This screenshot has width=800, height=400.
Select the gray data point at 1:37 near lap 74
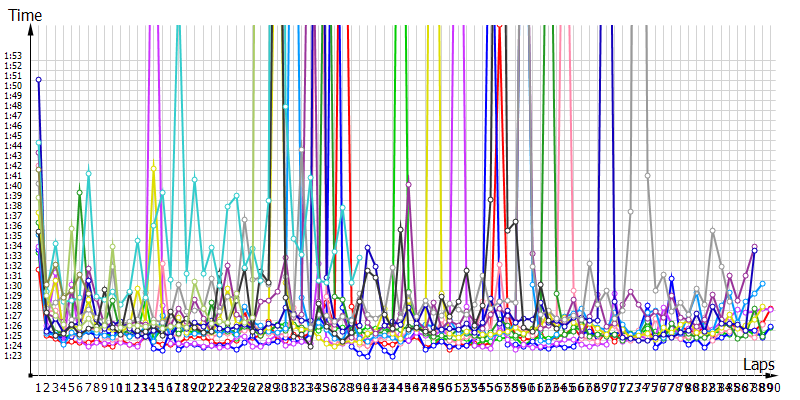(x=631, y=211)
